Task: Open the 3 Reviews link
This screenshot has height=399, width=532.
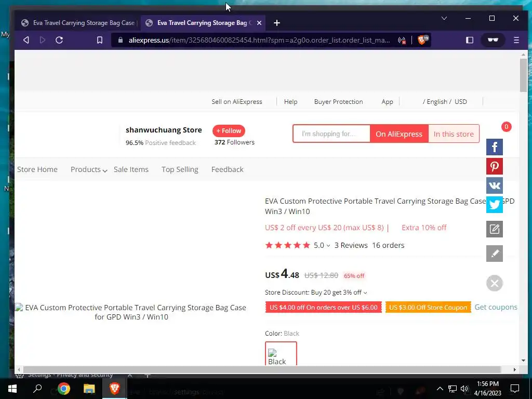Action: pos(351,245)
